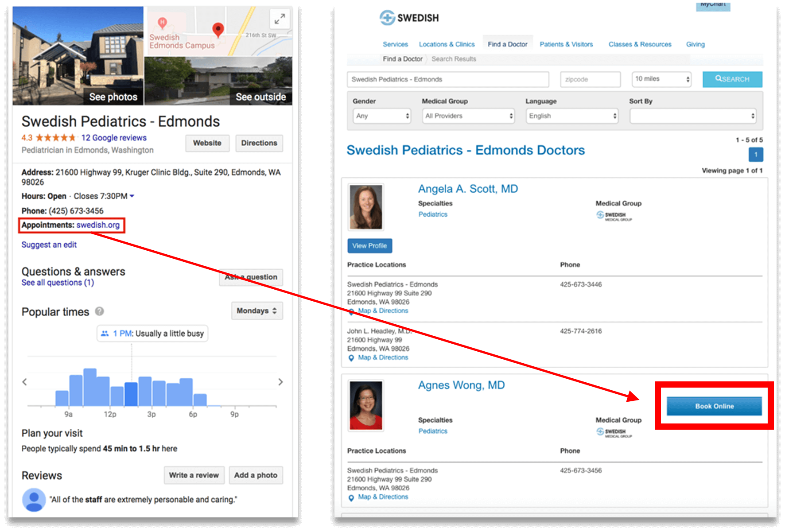The height and width of the screenshot is (532, 785).
Task: Click the Swedish Medical Group logo for Agnes Wong
Action: click(614, 432)
